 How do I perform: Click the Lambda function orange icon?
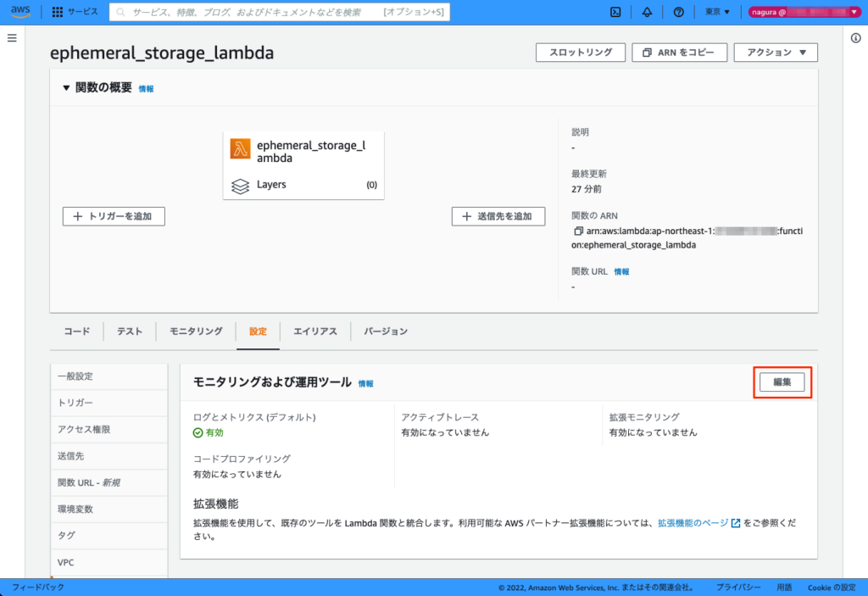[240, 149]
